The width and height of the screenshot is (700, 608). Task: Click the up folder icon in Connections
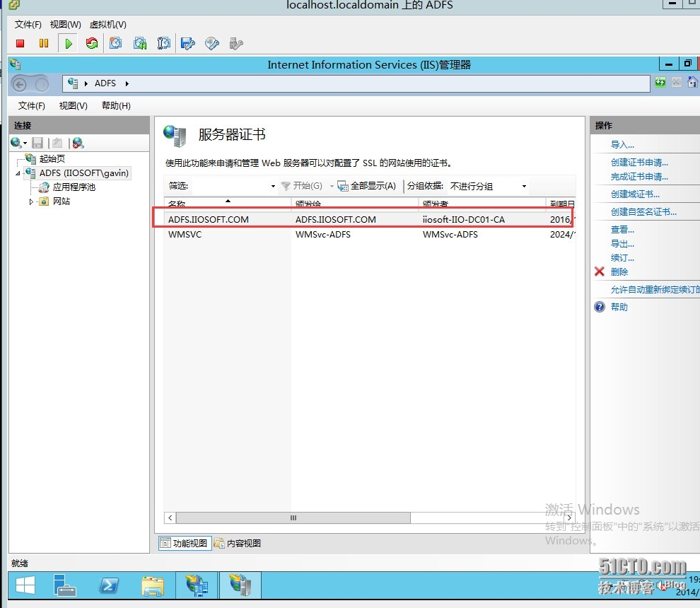pyautogui.click(x=57, y=143)
